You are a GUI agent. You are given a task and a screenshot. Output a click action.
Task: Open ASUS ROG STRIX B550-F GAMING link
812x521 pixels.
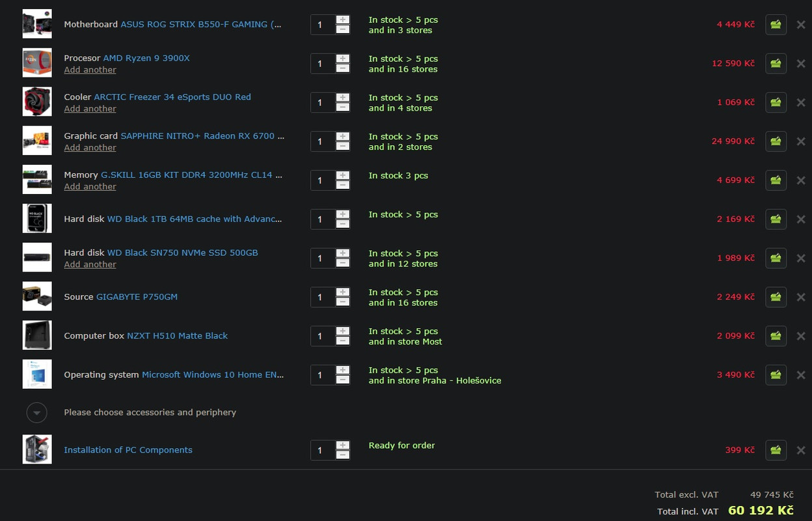point(201,24)
